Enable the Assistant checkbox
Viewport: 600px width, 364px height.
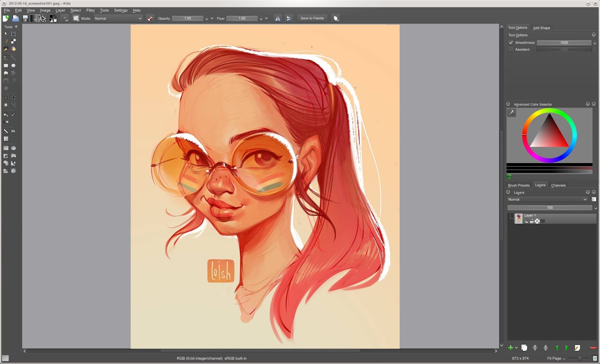pos(511,49)
